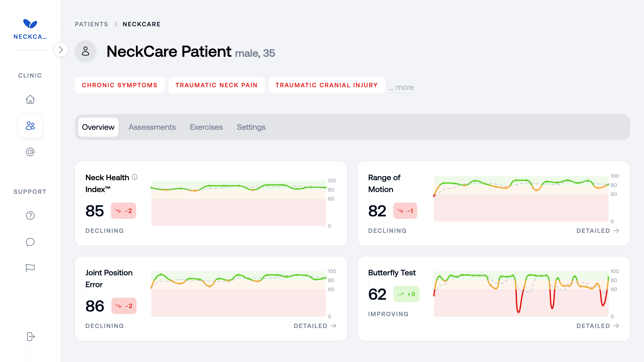
Task: Click the Neck Health Index info icon
Action: point(135,177)
